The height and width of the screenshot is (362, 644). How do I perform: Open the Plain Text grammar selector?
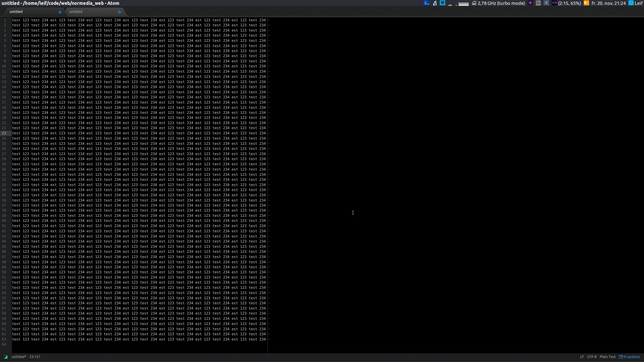click(608, 357)
